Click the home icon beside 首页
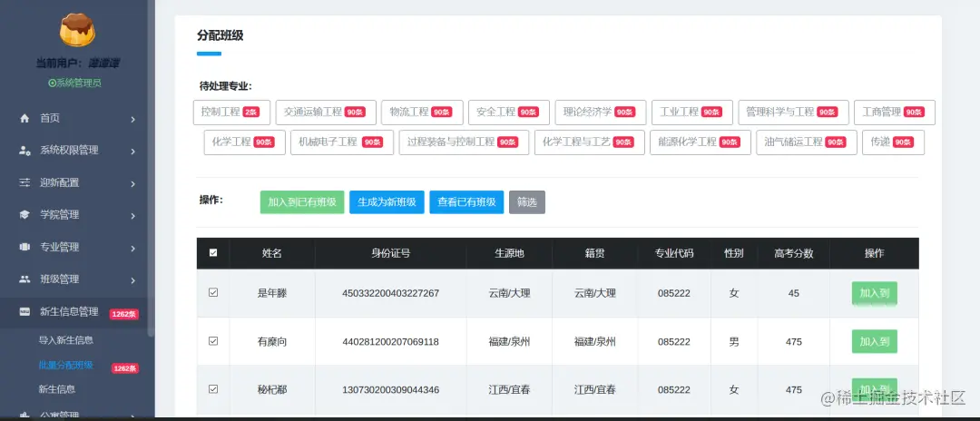This screenshot has width=980, height=421. (25, 118)
